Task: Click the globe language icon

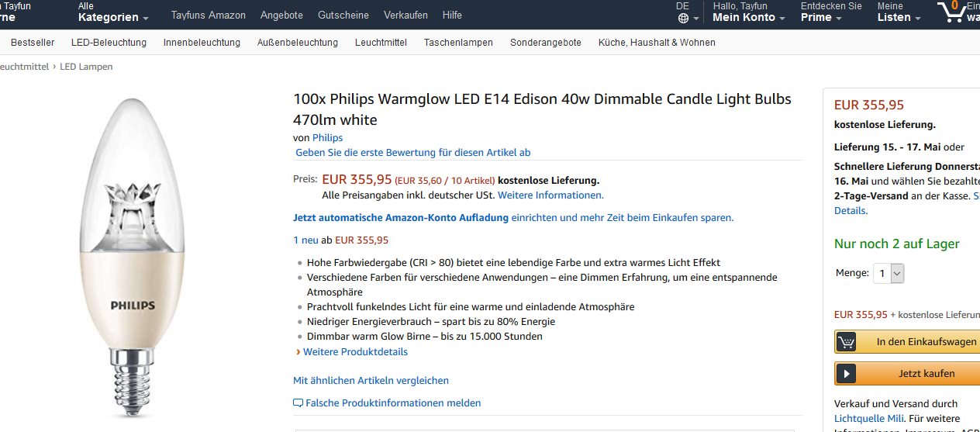Action: 683,18
